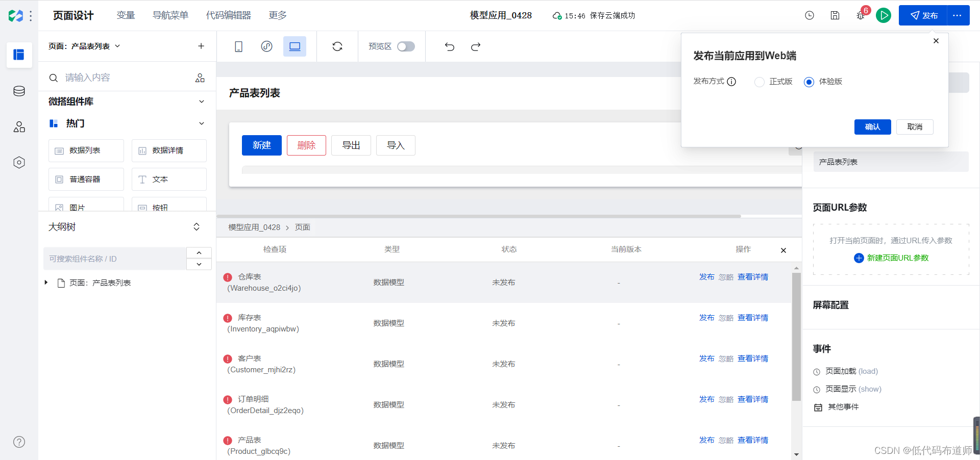Screen dimensions: 980x460
Task: Collapse the 微搭组件库 section
Action: click(202, 101)
